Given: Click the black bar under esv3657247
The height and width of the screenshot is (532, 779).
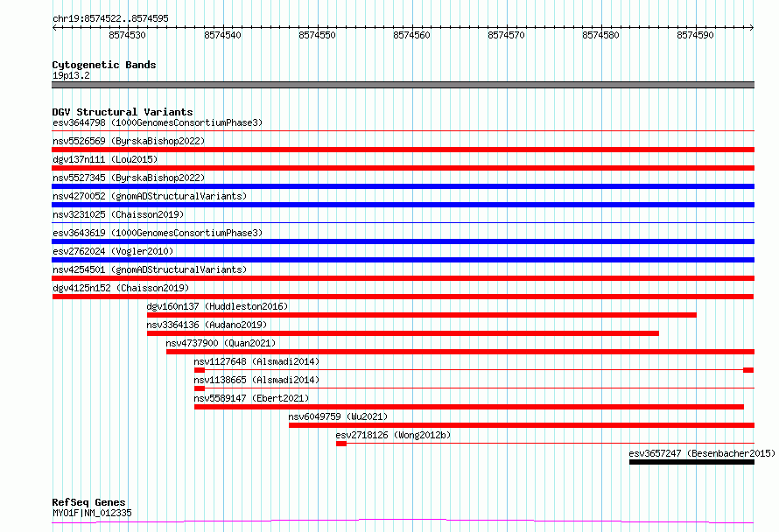Looking at the screenshot, I should click(691, 462).
